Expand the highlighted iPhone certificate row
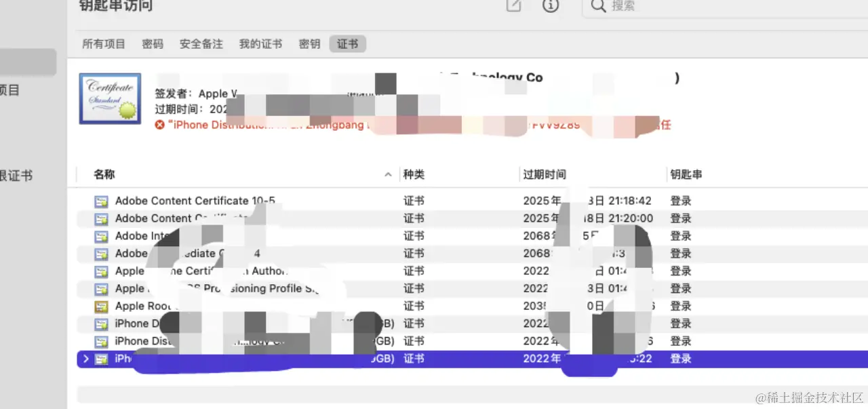The width and height of the screenshot is (868, 409). 85,359
